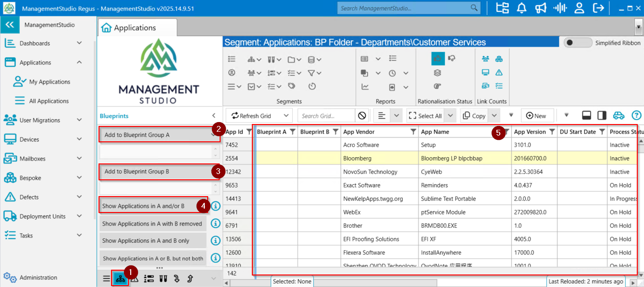644x287 pixels.
Task: Click Show Applications in A and B only
Action: tap(153, 241)
